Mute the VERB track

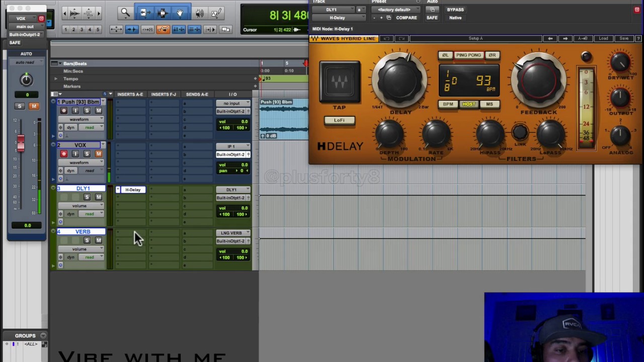click(x=99, y=240)
